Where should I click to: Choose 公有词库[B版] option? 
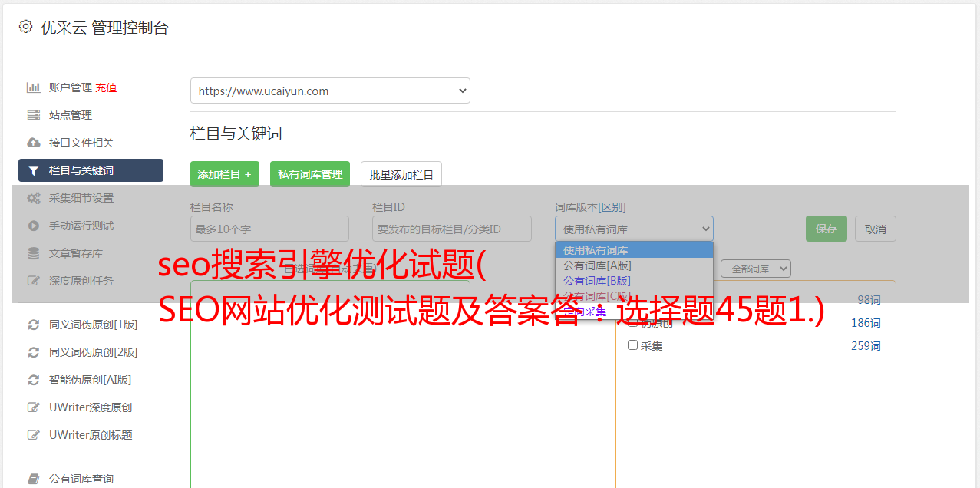(x=634, y=281)
